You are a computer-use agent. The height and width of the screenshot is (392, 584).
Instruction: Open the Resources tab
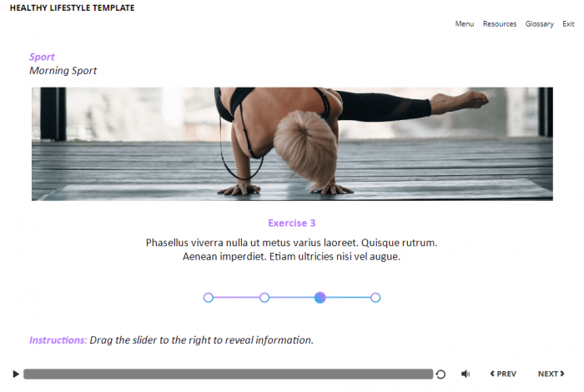[500, 24]
